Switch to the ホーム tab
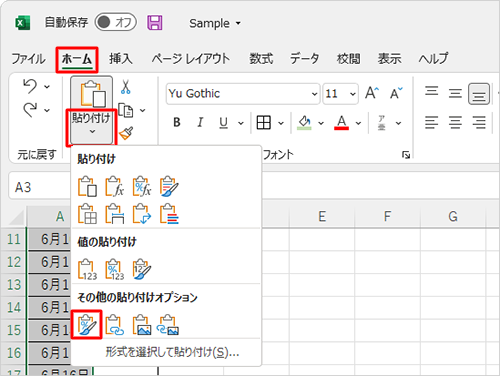The height and width of the screenshot is (376, 500). tap(77, 59)
